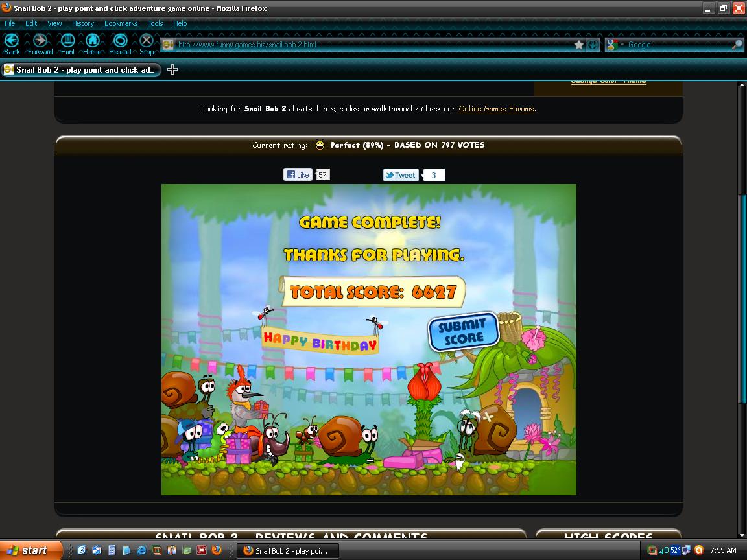The height and width of the screenshot is (560, 747).
Task: Go to the Home page
Action: click(x=92, y=44)
